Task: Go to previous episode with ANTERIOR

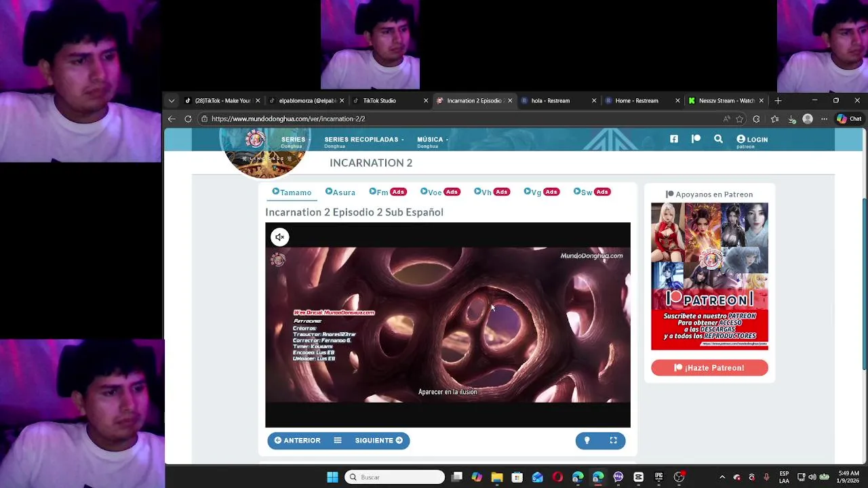Action: pos(297,441)
